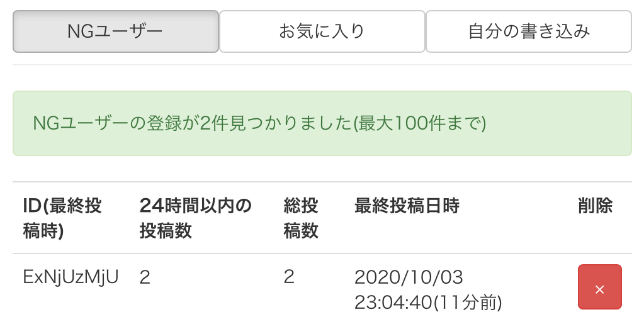Click the 最終投稿日時 column header

[x=407, y=206]
